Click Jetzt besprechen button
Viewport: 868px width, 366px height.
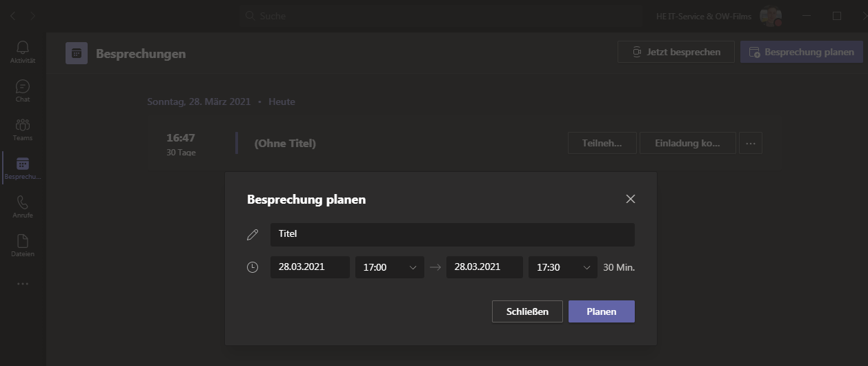click(x=675, y=52)
